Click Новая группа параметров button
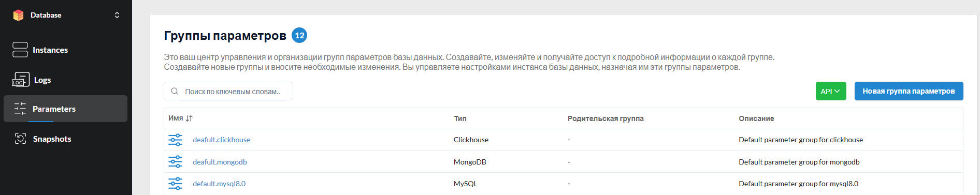980x195 pixels. coord(909,91)
